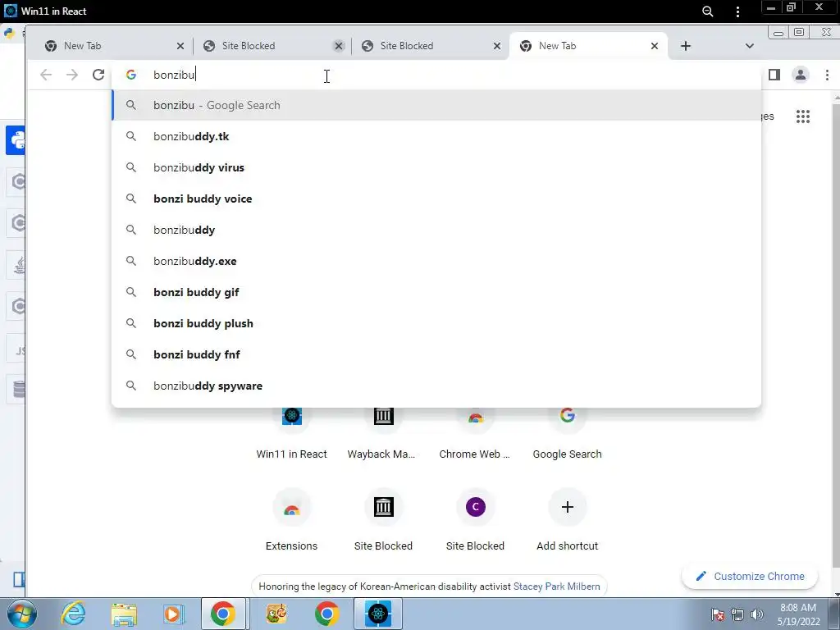Click the search icon in Win11 in React title bar
This screenshot has width=840, height=630.
tap(708, 11)
